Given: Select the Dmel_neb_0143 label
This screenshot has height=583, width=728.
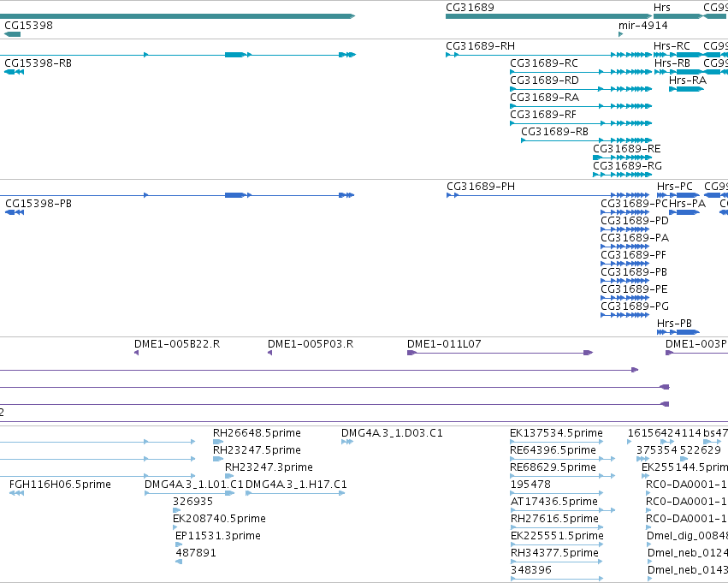Looking at the screenshot, I should [x=688, y=570].
